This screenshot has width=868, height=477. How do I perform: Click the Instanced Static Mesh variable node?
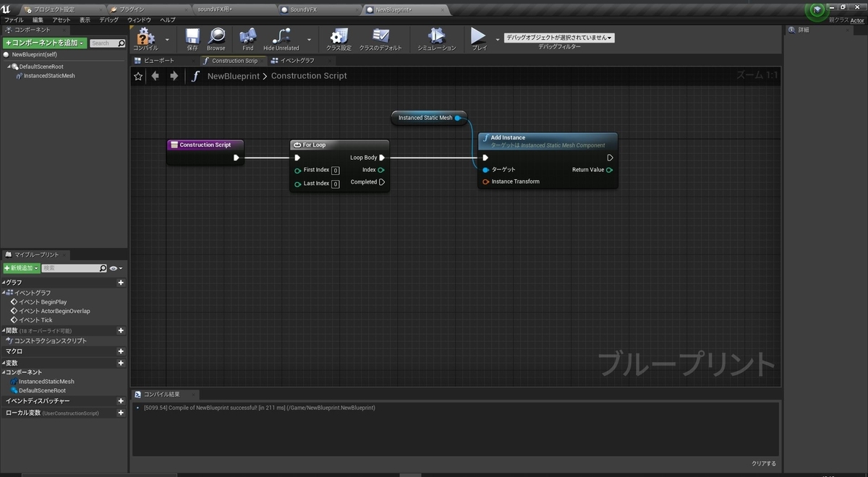tap(429, 118)
